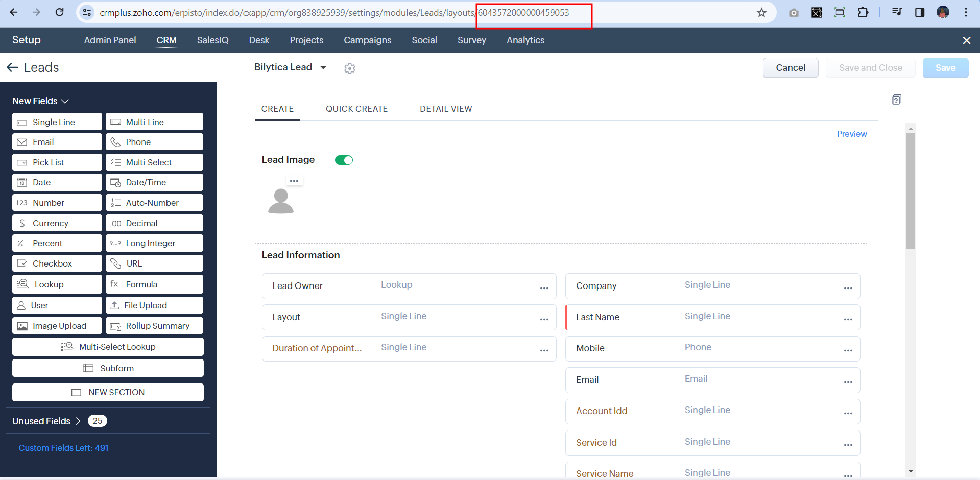
Task: Open the Chrome menu three dots
Action: (966, 12)
